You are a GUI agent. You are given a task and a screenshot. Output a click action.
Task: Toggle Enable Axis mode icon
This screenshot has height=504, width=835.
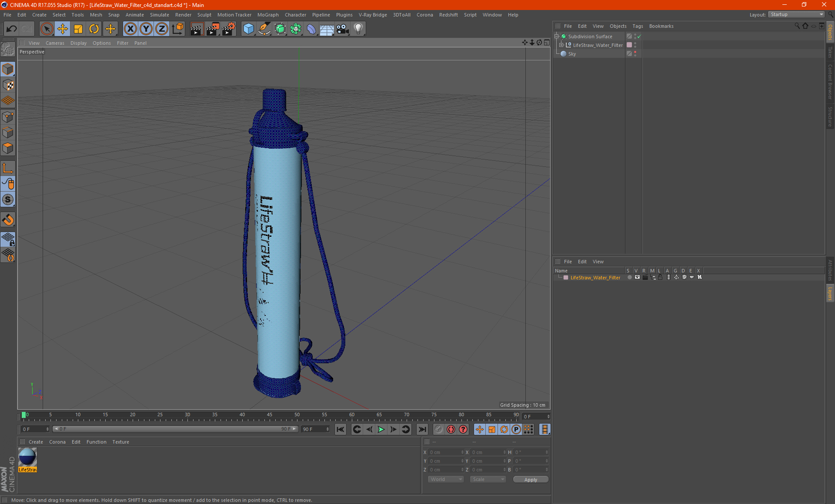coord(8,168)
